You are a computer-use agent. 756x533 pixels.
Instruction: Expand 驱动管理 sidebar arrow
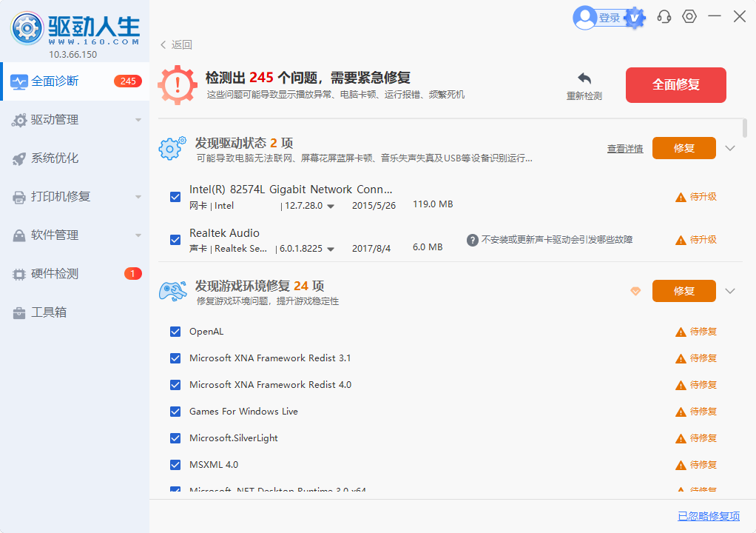tap(138, 120)
